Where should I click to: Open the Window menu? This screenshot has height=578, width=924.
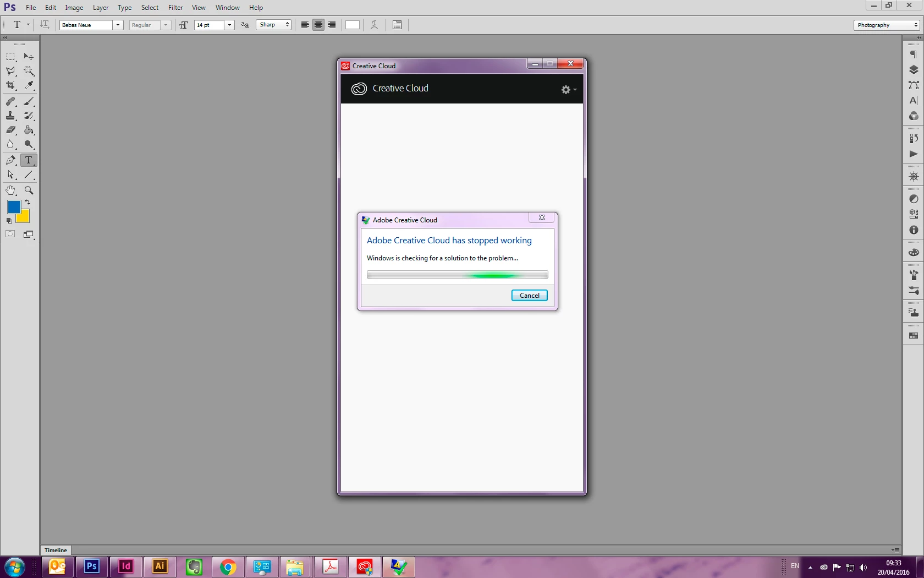pos(228,8)
